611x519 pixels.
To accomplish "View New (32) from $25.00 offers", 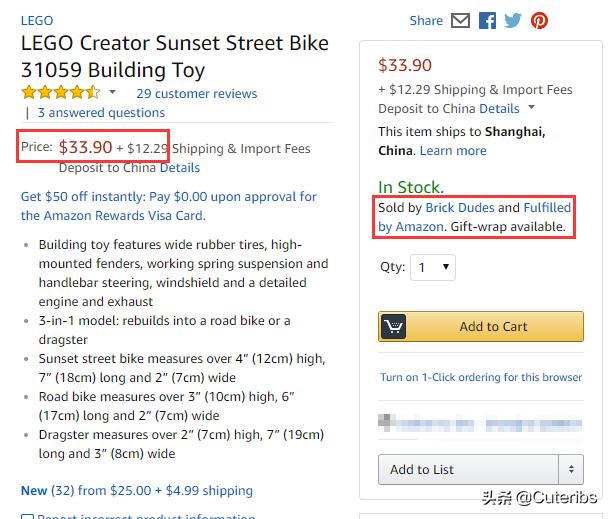I will click(x=136, y=490).
